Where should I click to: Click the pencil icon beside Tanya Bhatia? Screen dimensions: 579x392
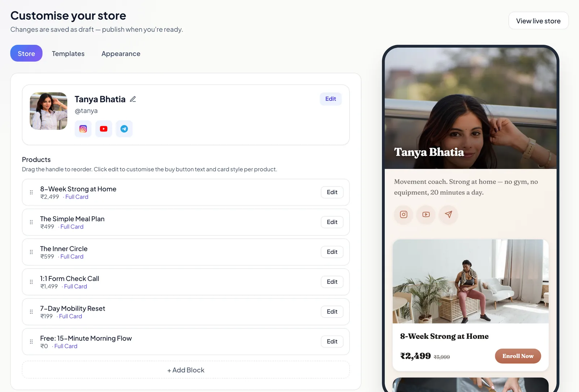(x=133, y=99)
